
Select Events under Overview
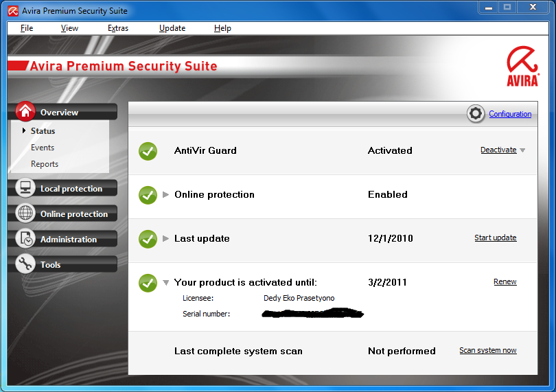(43, 148)
